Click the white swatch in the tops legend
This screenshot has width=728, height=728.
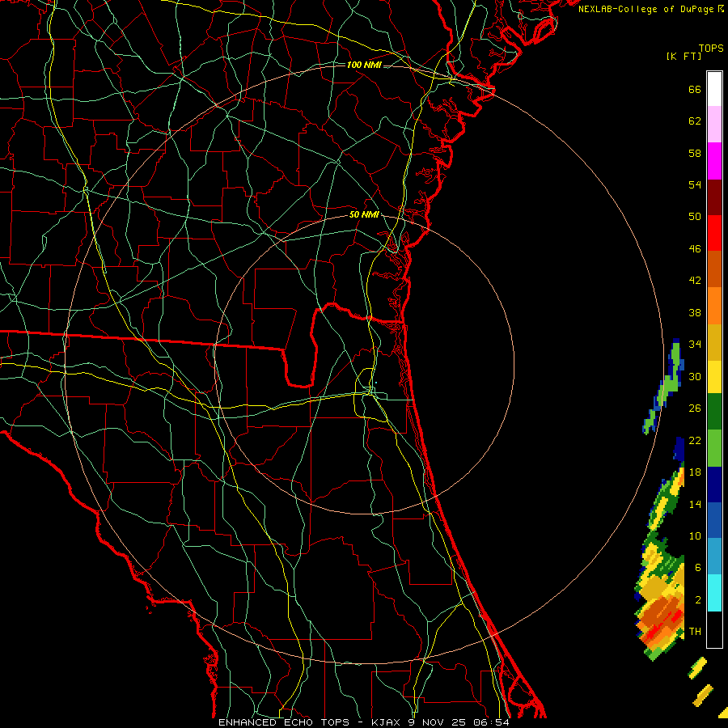click(714, 89)
